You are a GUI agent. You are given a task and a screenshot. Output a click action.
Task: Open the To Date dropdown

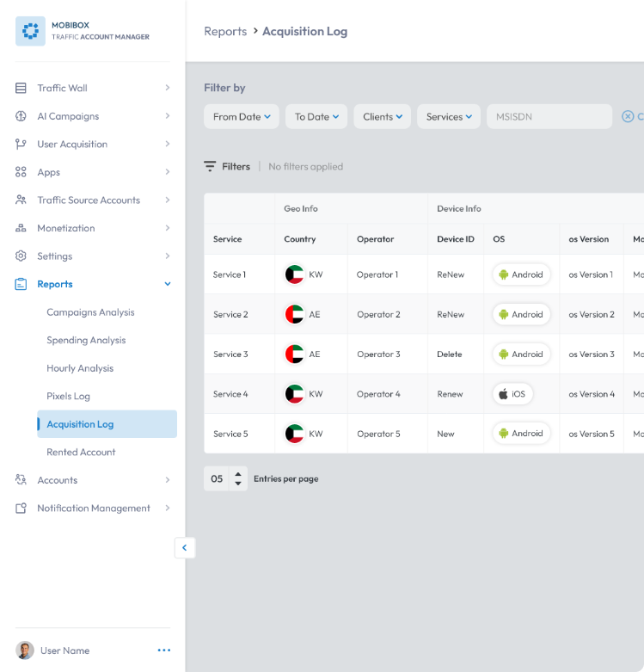point(316,116)
